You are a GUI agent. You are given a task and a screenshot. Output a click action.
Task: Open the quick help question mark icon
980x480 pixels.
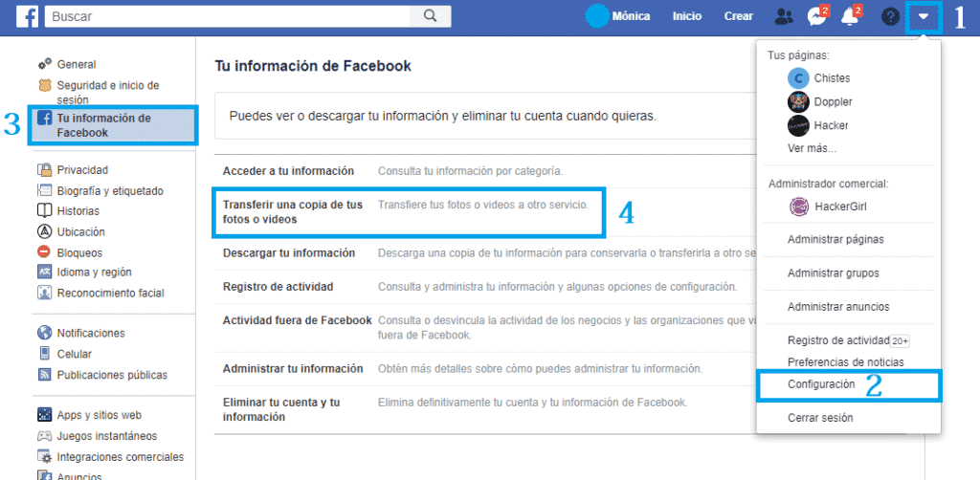tap(890, 17)
